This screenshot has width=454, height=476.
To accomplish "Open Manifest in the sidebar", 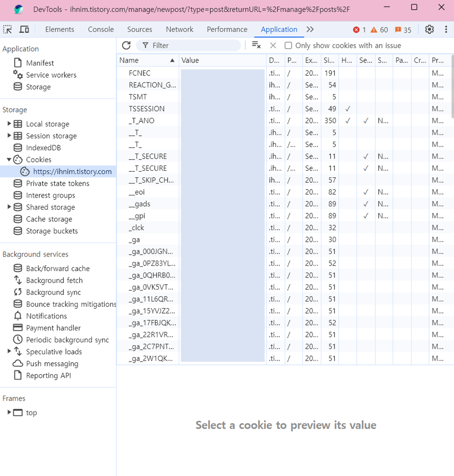I will [40, 63].
